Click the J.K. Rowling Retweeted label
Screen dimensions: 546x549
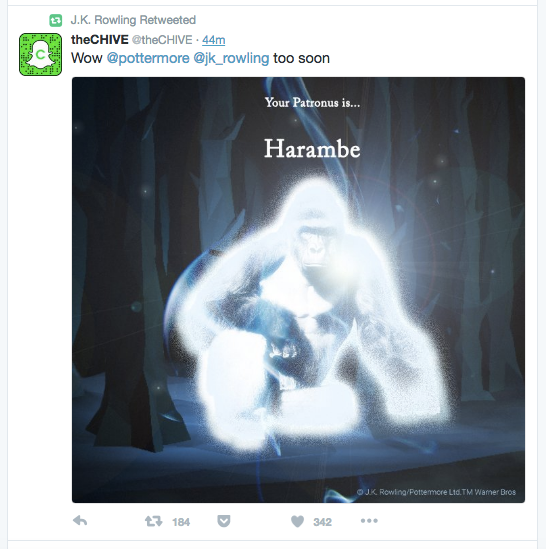coord(133,20)
